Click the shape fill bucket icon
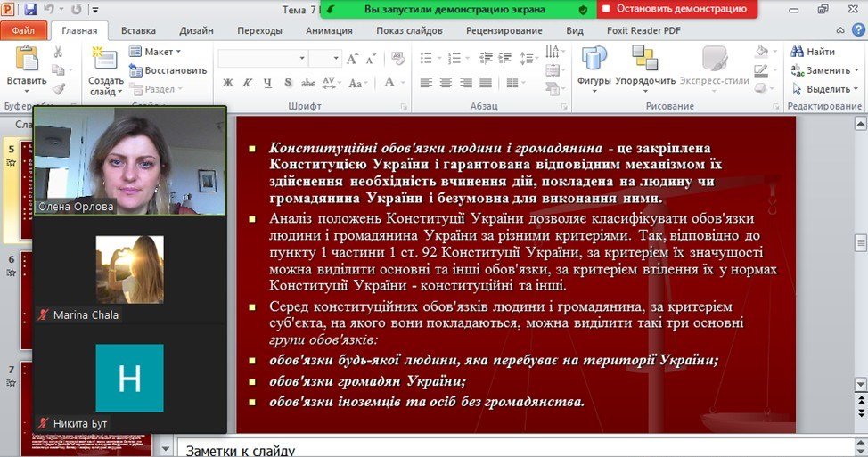 [x=762, y=52]
